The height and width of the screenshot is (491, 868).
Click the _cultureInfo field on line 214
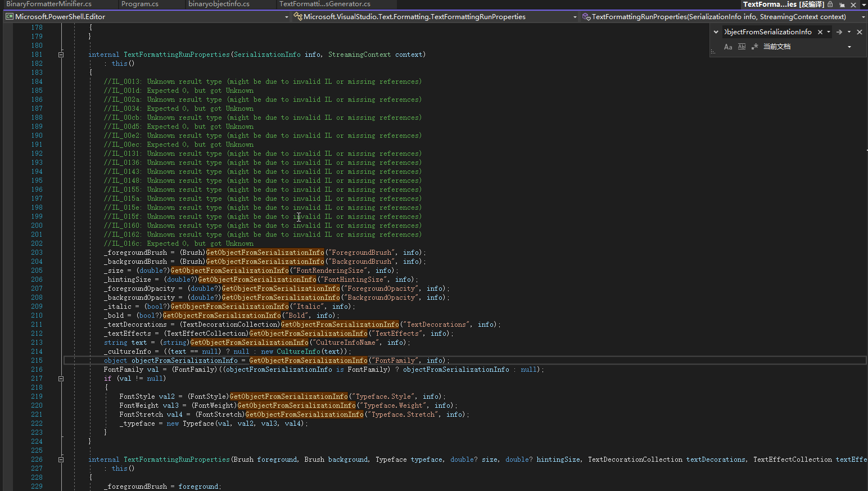tap(128, 352)
